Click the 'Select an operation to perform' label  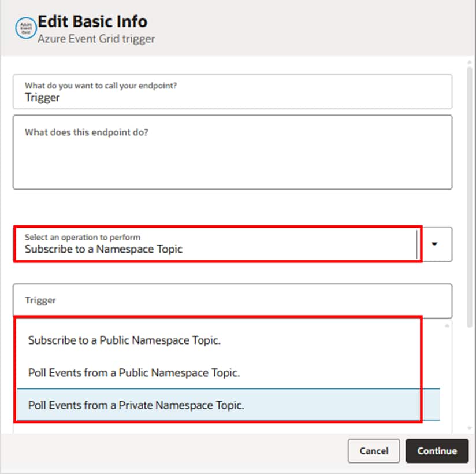tap(83, 237)
